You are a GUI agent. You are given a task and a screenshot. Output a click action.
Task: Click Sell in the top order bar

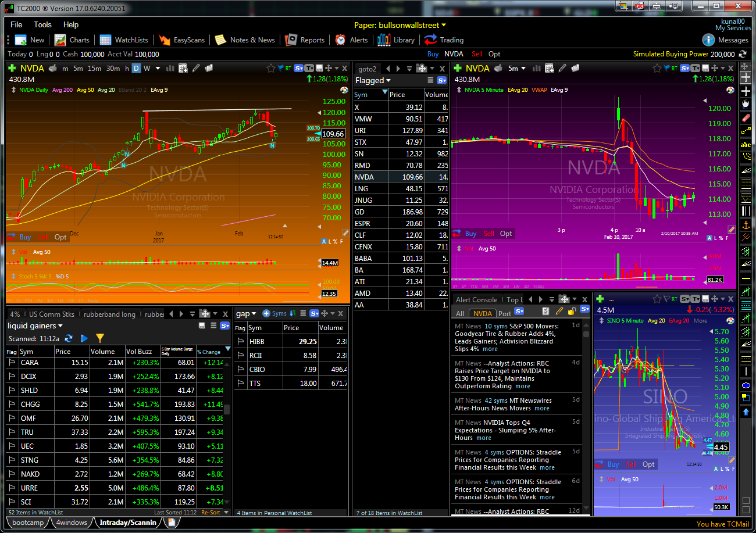tap(477, 54)
